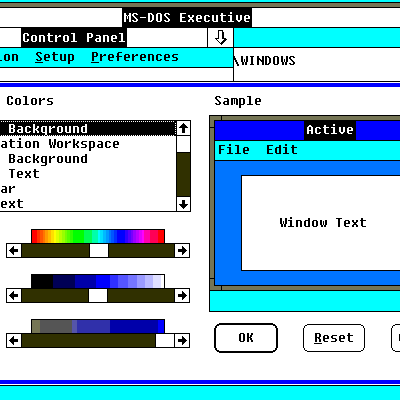Click the dark track of Colors list scrollbar
400x400 pixels.
183,175
